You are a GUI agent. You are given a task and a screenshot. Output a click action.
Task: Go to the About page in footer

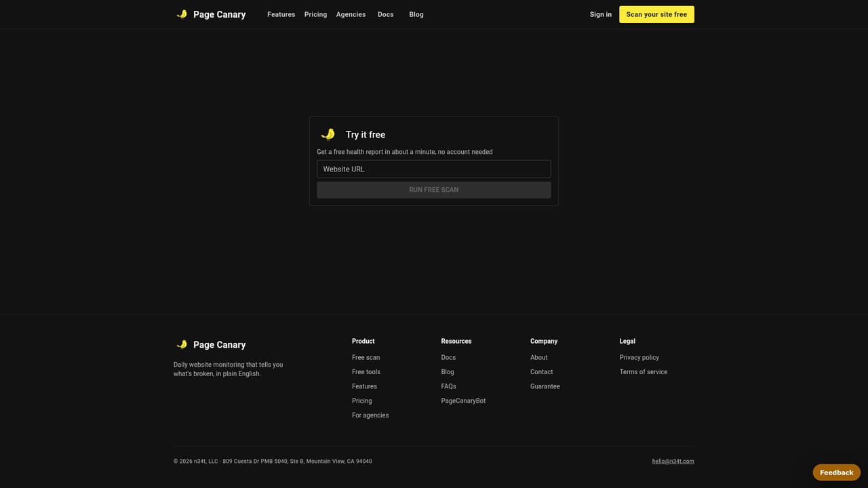coord(539,357)
